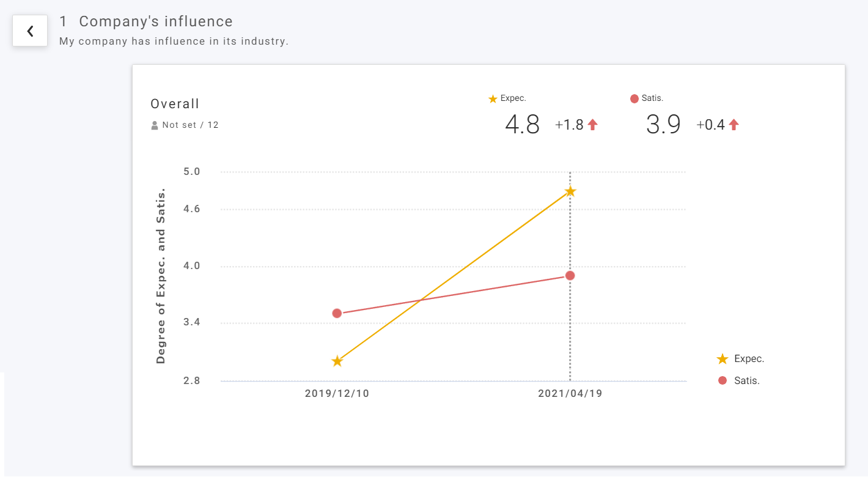The image size is (868, 477).
Task: Click the back chevron button
Action: pos(30,31)
